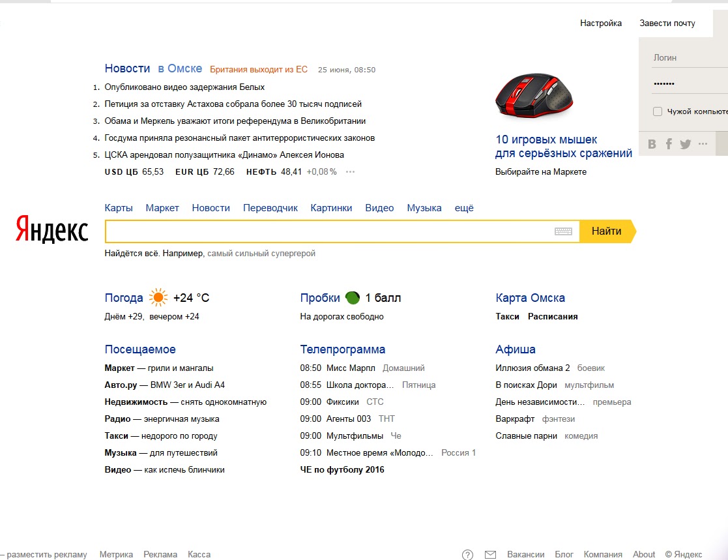Viewport: 728px width, 560px height.
Task: Click the Завести почту link
Action: (x=667, y=23)
